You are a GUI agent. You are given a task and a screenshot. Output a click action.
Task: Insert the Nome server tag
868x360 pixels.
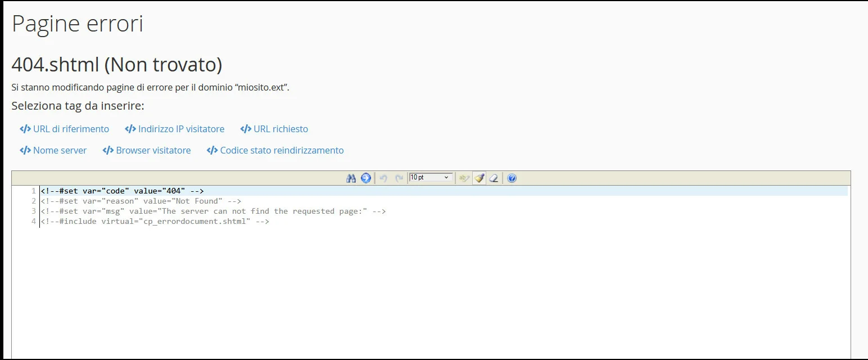click(53, 150)
